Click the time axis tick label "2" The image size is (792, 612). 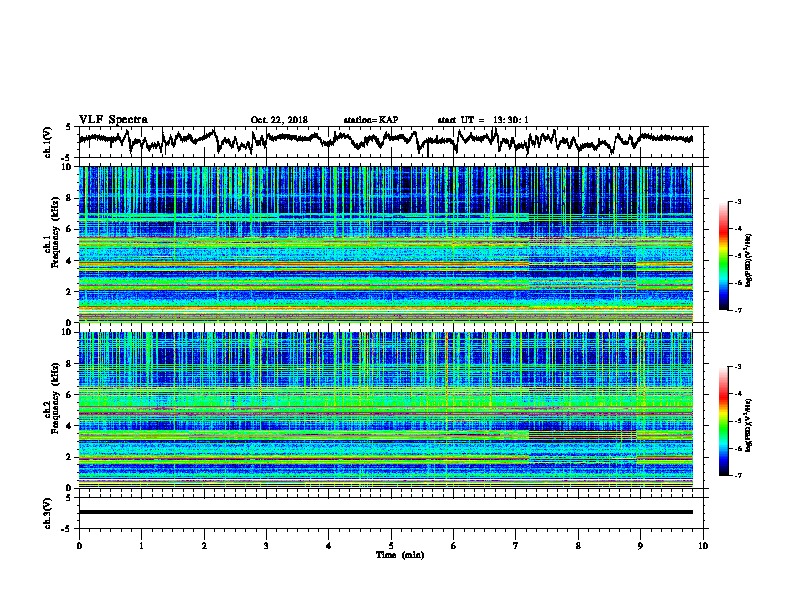click(x=204, y=546)
